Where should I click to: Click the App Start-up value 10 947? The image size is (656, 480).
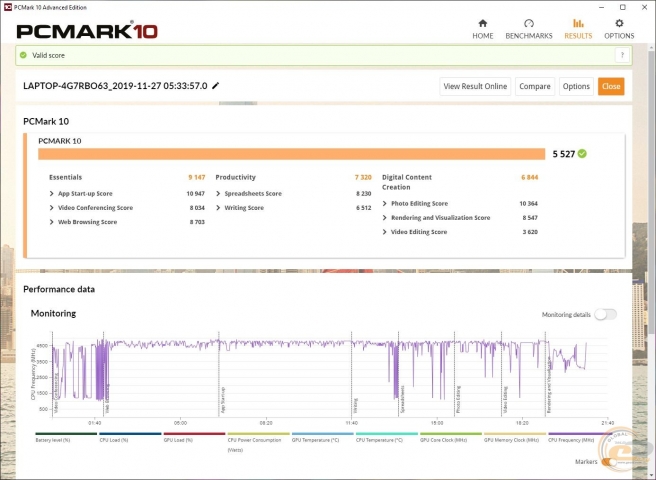point(195,193)
